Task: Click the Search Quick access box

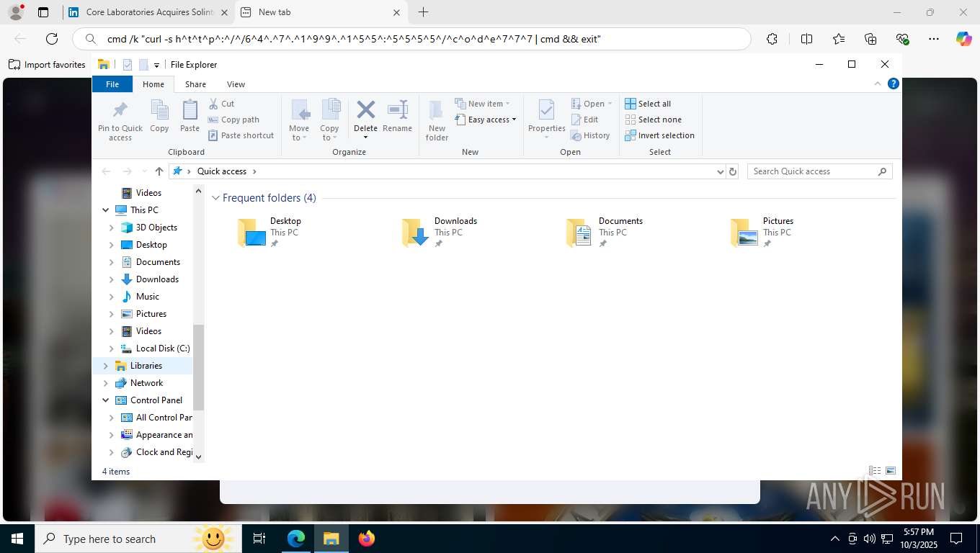Action: [x=819, y=171]
